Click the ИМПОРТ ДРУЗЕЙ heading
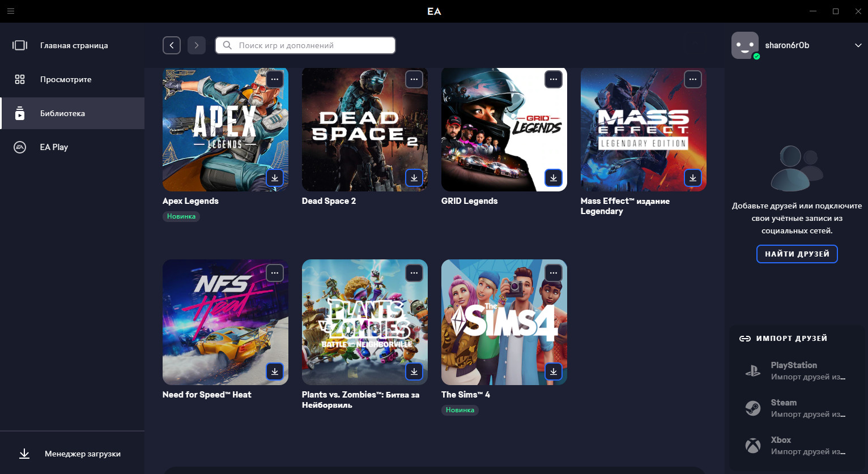Viewport: 868px width, 474px height. click(x=792, y=338)
